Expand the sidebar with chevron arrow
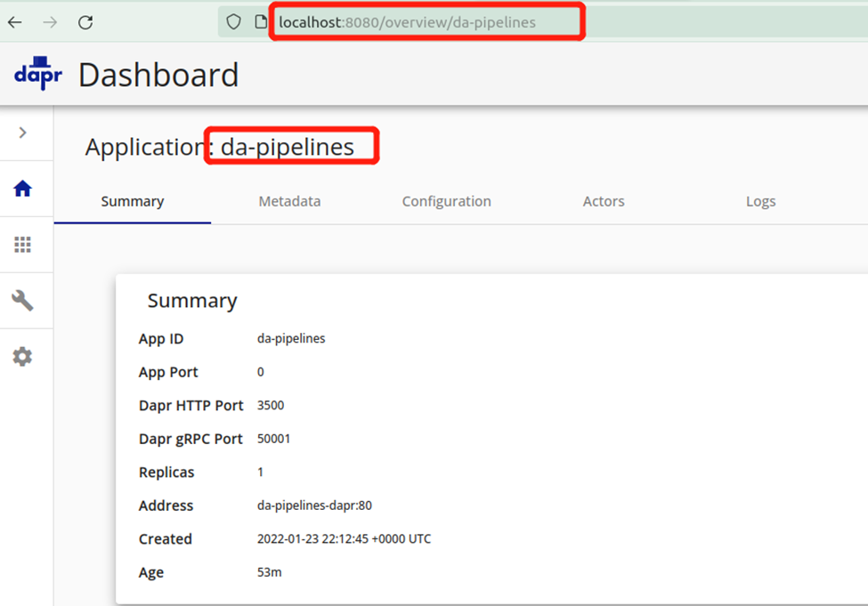This screenshot has width=868, height=606. click(22, 133)
